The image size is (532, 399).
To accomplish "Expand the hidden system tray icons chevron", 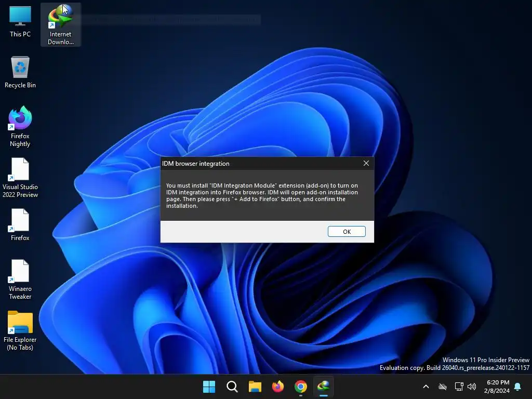I will (426, 387).
